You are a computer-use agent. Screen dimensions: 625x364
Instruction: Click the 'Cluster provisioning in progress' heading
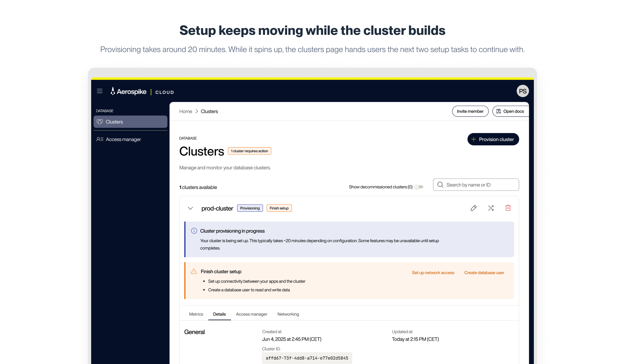232,231
